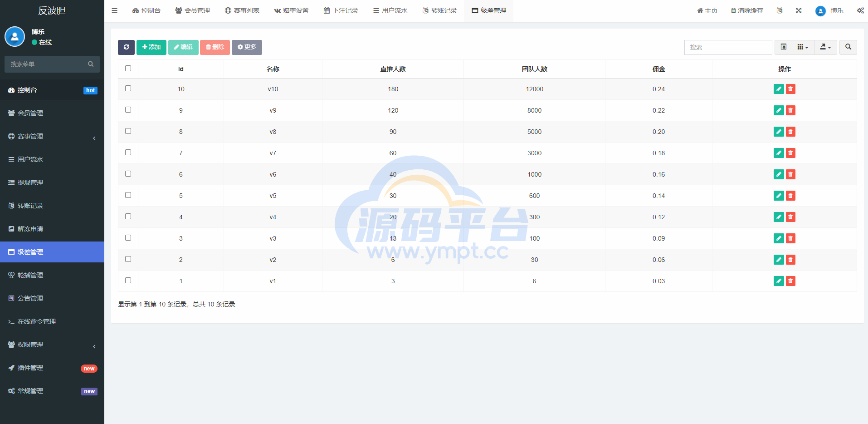Open 在线命令管理 in the sidebar
Screen dimensions: 868x424
pyautogui.click(x=52, y=321)
